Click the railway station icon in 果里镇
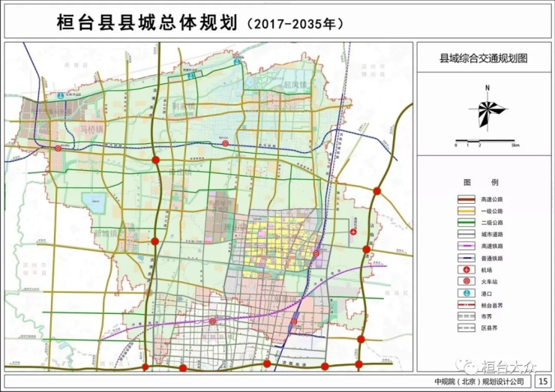Screen dimensions: 555x392 [x=294, y=322]
